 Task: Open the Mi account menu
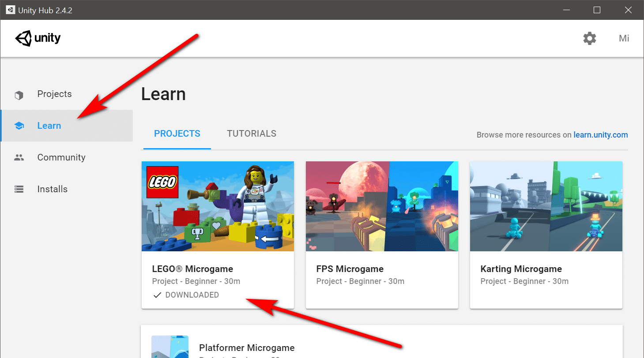tap(624, 38)
